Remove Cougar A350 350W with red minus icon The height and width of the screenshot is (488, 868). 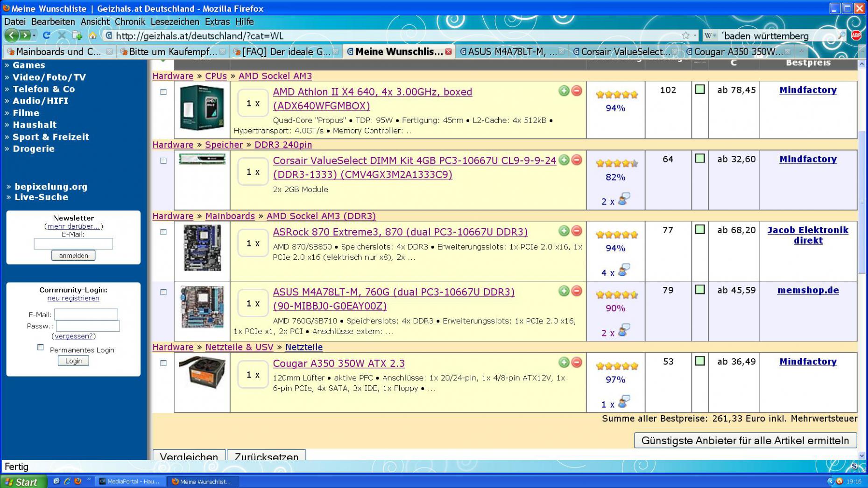(577, 363)
